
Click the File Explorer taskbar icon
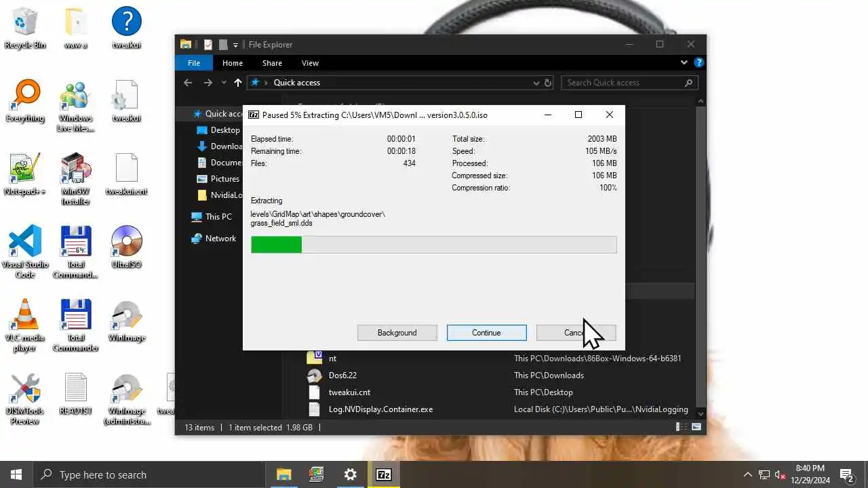tap(283, 474)
